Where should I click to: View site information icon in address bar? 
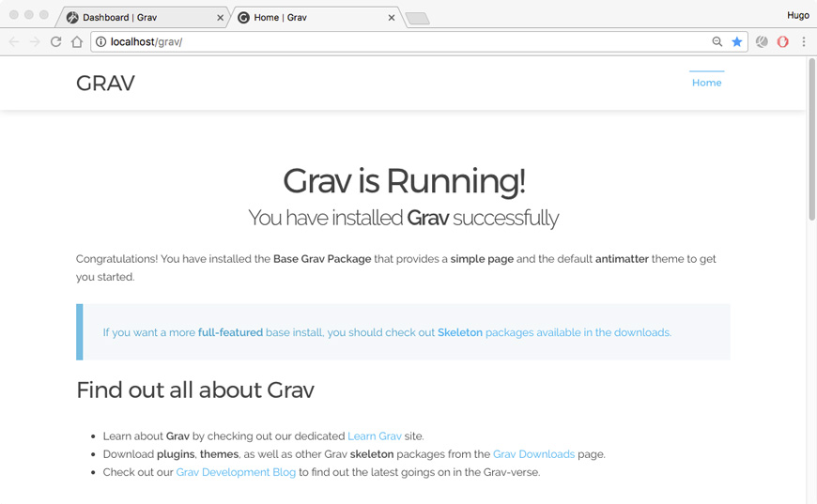coord(101,41)
